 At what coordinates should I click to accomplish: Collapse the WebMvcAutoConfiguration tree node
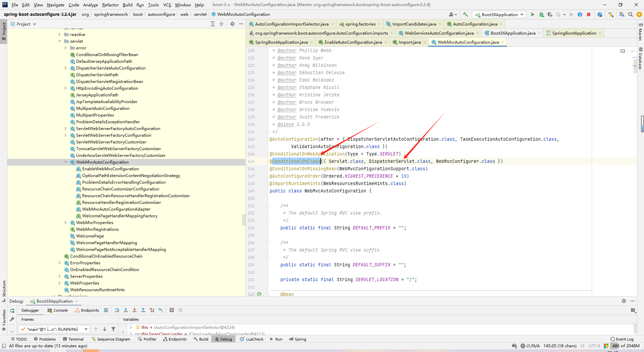coord(66,162)
